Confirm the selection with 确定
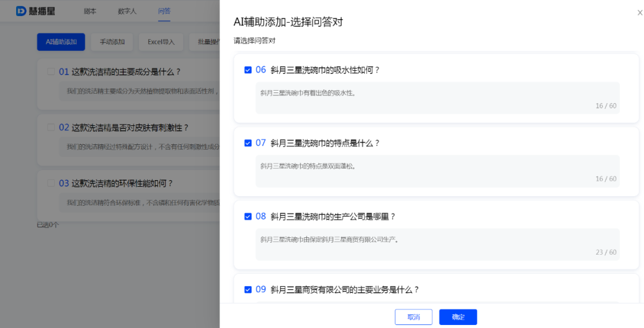This screenshot has width=644, height=328. 458,317
